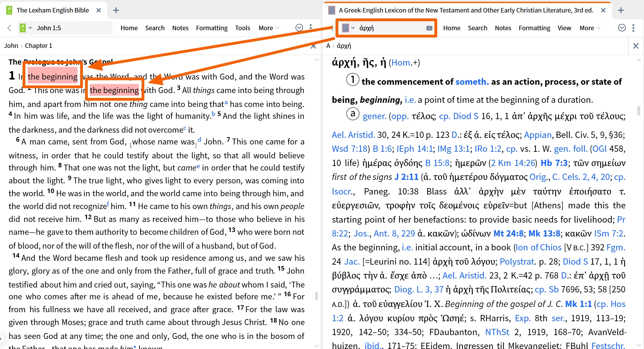Follow the Mk 1:1 reference link

[578, 304]
